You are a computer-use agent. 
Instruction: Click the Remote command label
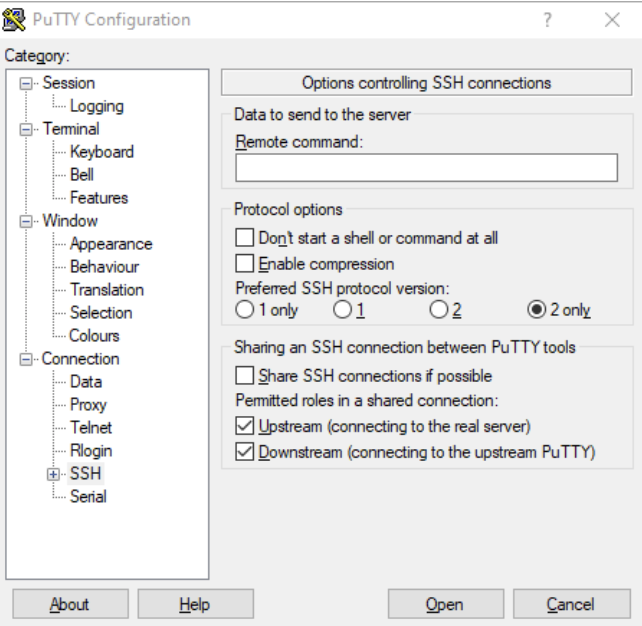point(299,142)
